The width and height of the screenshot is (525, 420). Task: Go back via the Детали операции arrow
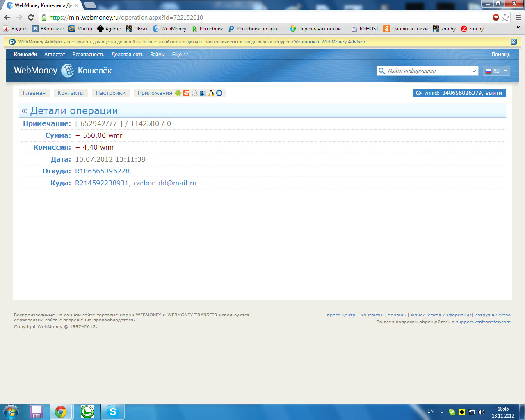pyautogui.click(x=24, y=111)
